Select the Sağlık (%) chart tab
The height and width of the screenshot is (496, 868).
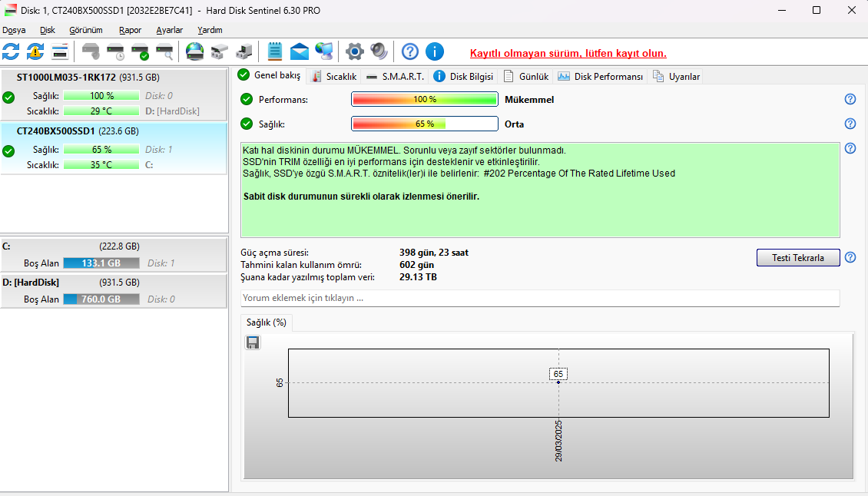[267, 322]
